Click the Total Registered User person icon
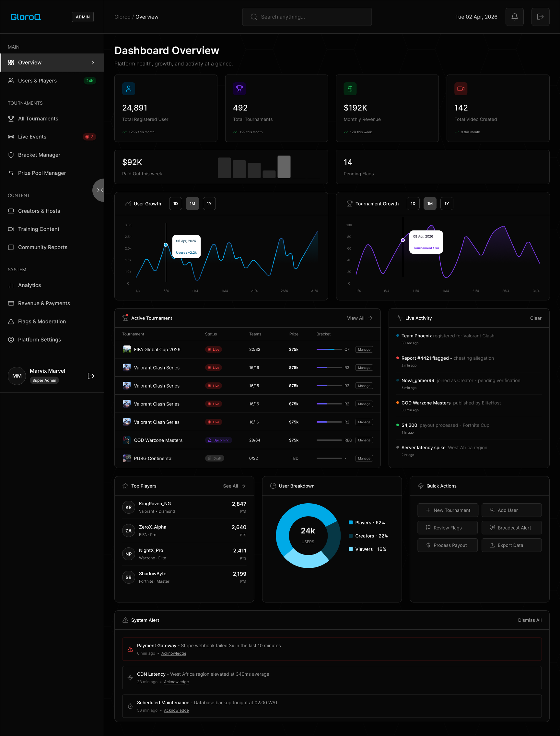560x736 pixels. 129,89
